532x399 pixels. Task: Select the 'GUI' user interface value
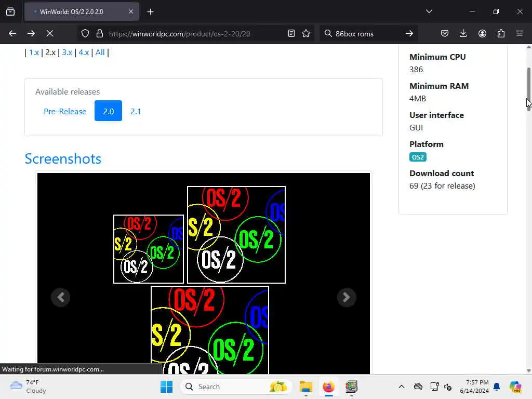coord(416,128)
